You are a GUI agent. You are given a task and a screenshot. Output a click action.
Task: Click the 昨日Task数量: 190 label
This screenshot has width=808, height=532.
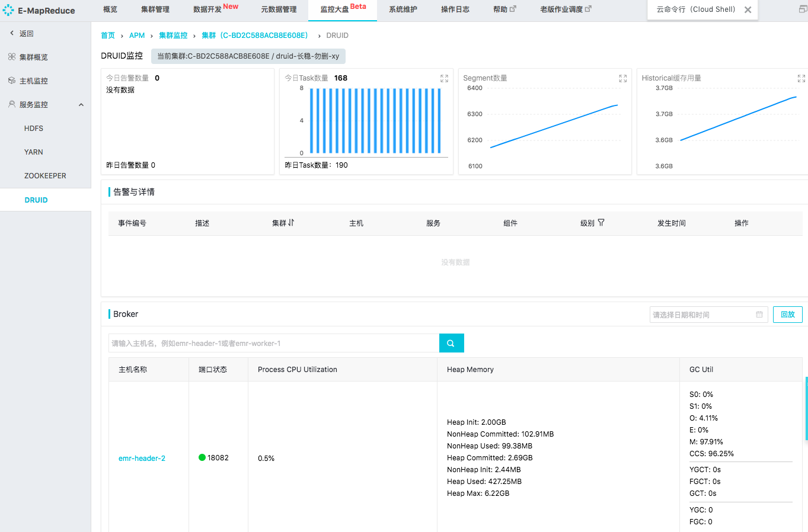click(x=316, y=165)
